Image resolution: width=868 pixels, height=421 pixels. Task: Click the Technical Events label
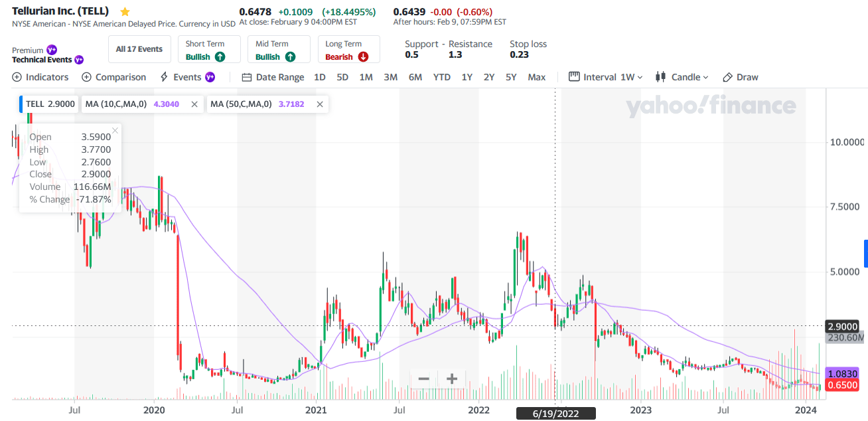[x=42, y=60]
